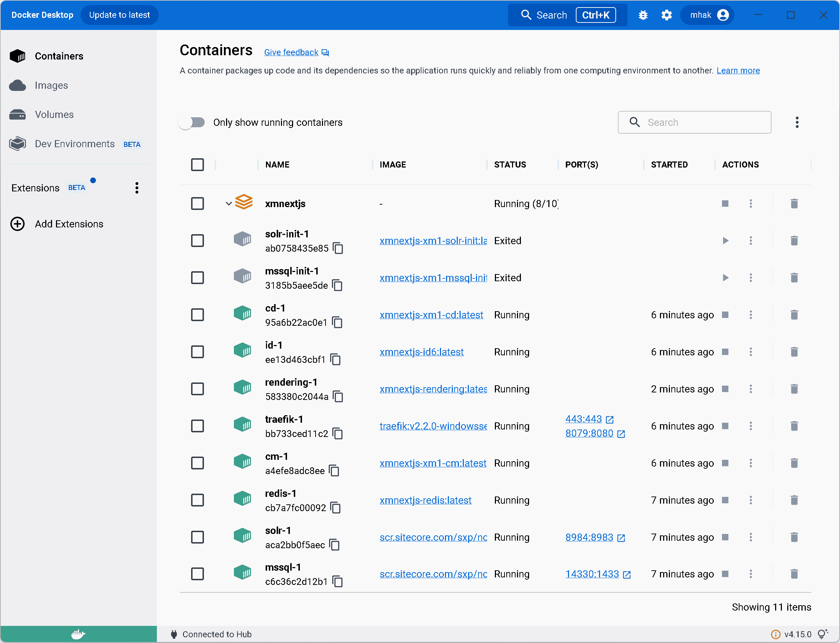Click the Search input field

pos(695,123)
